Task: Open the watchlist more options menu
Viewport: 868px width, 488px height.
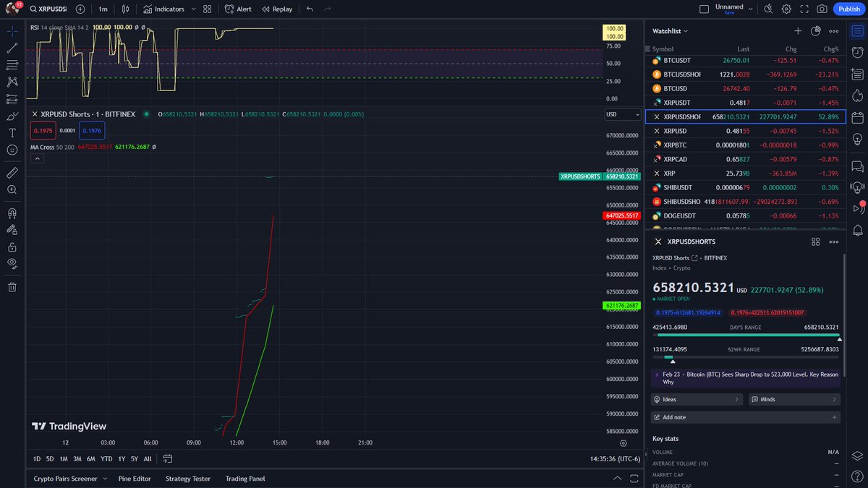Action: pyautogui.click(x=834, y=31)
